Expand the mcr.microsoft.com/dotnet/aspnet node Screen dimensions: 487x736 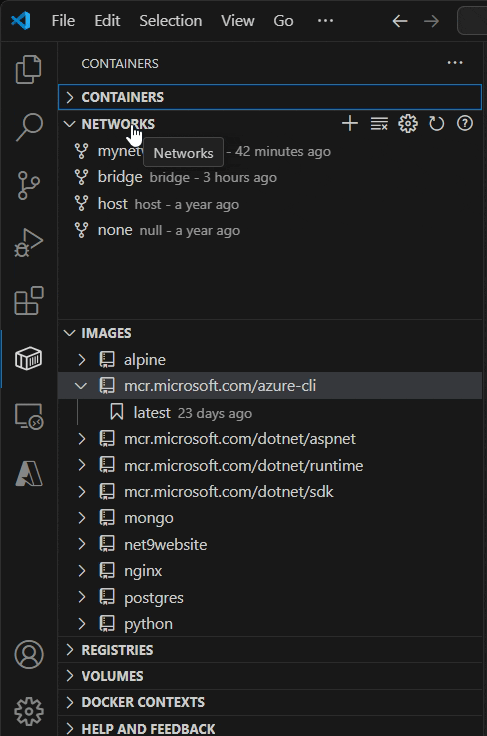tap(82, 439)
